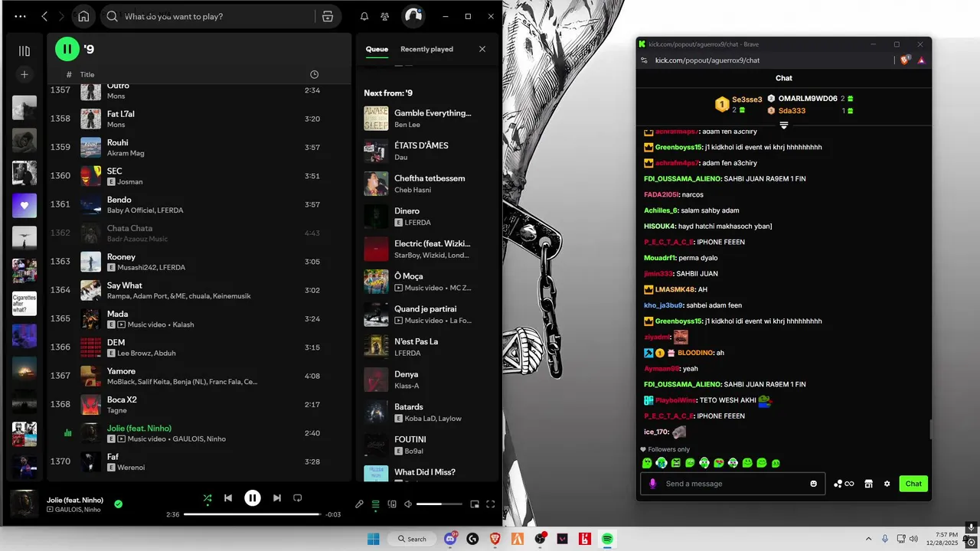Image resolution: width=980 pixels, height=551 pixels.
Task: Click the purple microphone icon in chat box
Action: (x=653, y=484)
